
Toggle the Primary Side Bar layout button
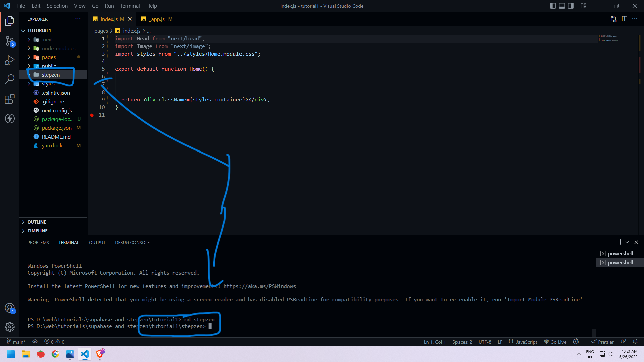[553, 6]
